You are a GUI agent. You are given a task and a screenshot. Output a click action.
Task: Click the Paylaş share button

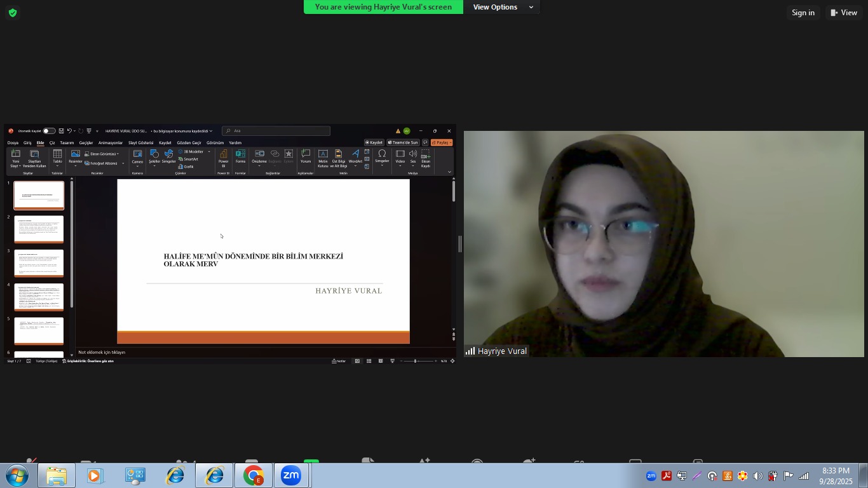442,143
